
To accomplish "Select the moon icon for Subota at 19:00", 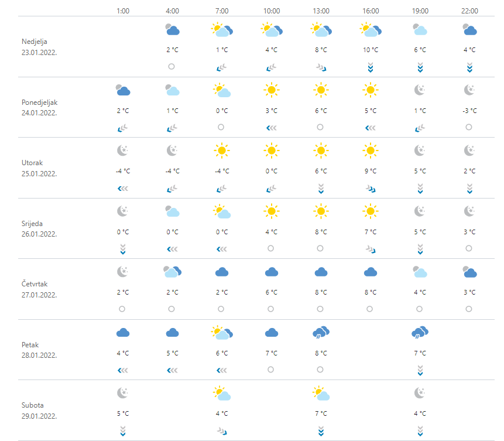I will (419, 393).
